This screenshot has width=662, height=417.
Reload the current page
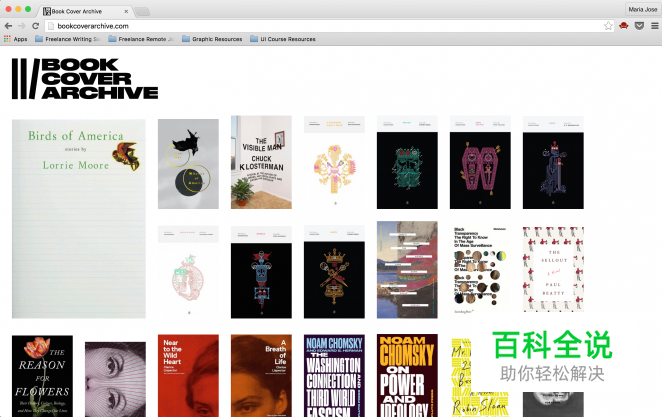point(36,25)
